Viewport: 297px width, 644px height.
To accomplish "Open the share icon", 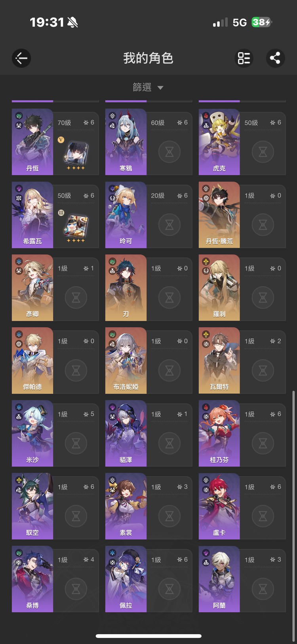I will click(275, 58).
